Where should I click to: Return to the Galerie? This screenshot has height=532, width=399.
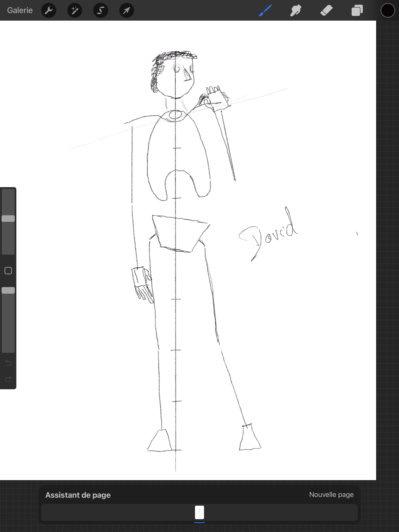pyautogui.click(x=20, y=10)
